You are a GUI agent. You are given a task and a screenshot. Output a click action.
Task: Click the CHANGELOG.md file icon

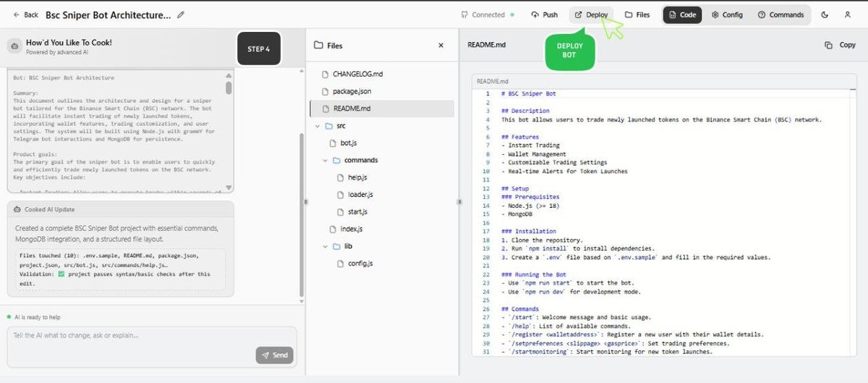(x=325, y=75)
